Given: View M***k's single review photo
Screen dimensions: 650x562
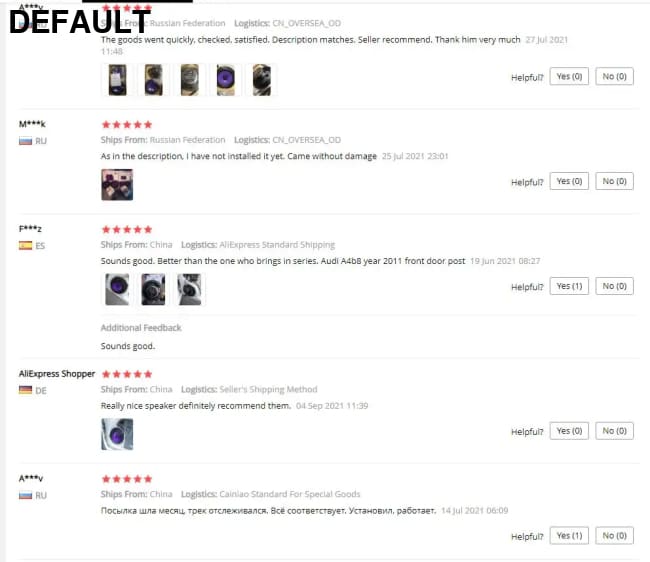Looking at the screenshot, I should pos(117,184).
